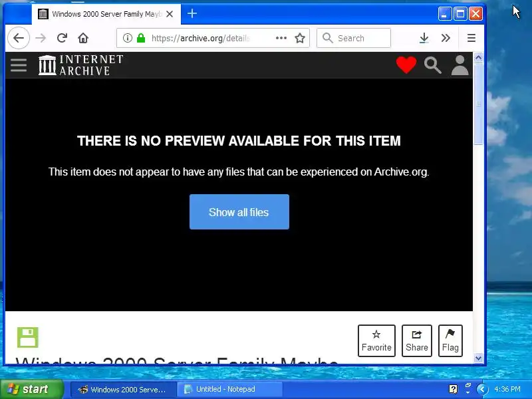
Task: Click the green padlock security icon
Action: click(x=141, y=38)
